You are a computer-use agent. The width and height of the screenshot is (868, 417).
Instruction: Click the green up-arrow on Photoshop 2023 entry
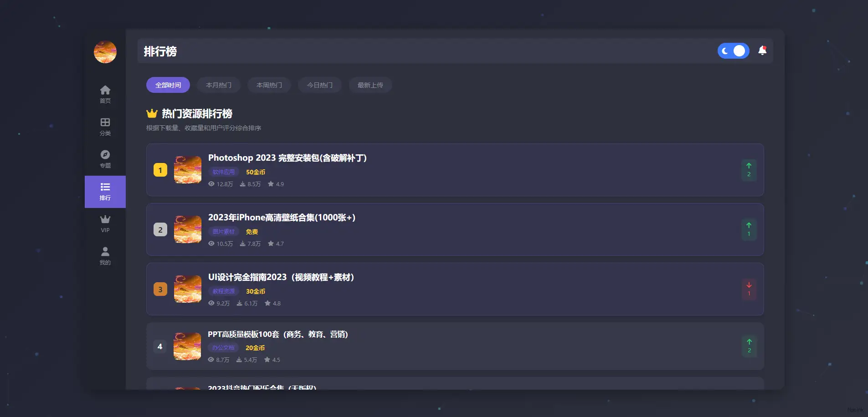(748, 170)
